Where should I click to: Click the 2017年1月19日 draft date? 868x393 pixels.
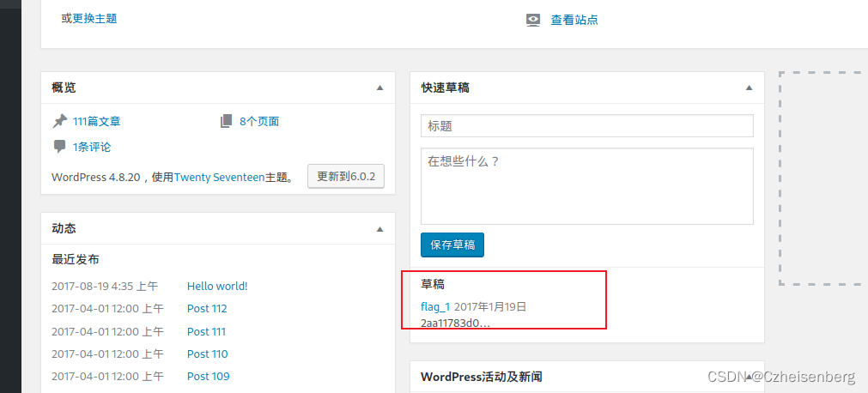tap(490, 307)
